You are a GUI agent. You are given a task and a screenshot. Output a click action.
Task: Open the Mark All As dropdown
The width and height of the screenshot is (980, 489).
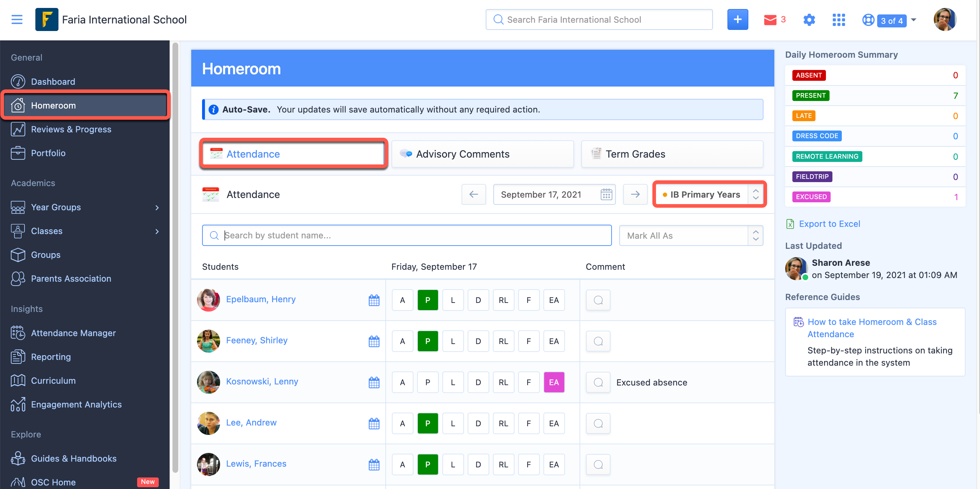coord(691,235)
